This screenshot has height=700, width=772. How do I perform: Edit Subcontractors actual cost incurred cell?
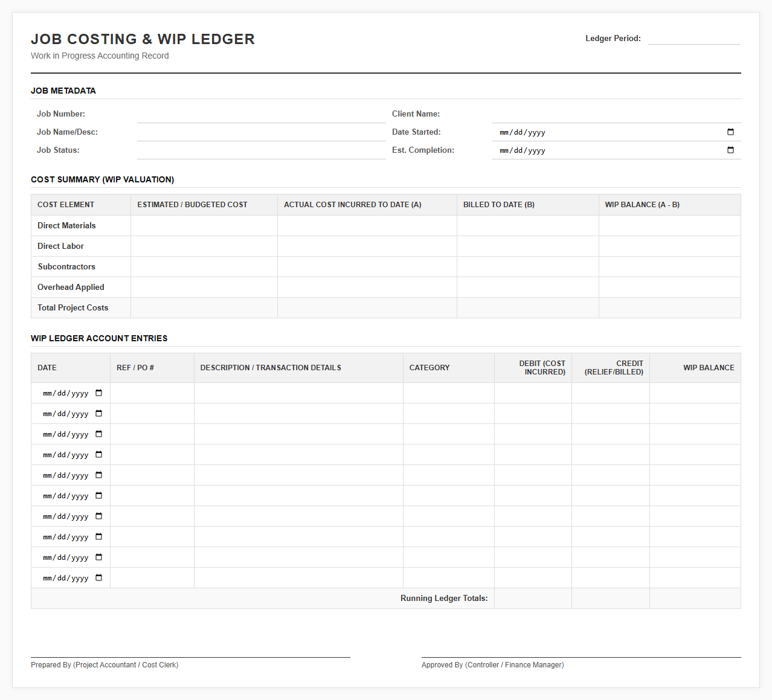(x=367, y=267)
